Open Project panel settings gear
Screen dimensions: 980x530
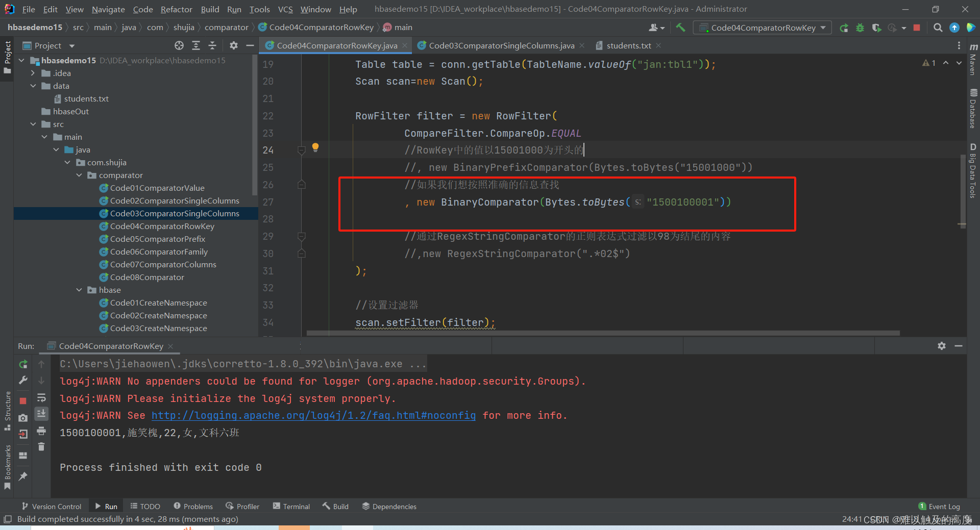click(x=234, y=45)
